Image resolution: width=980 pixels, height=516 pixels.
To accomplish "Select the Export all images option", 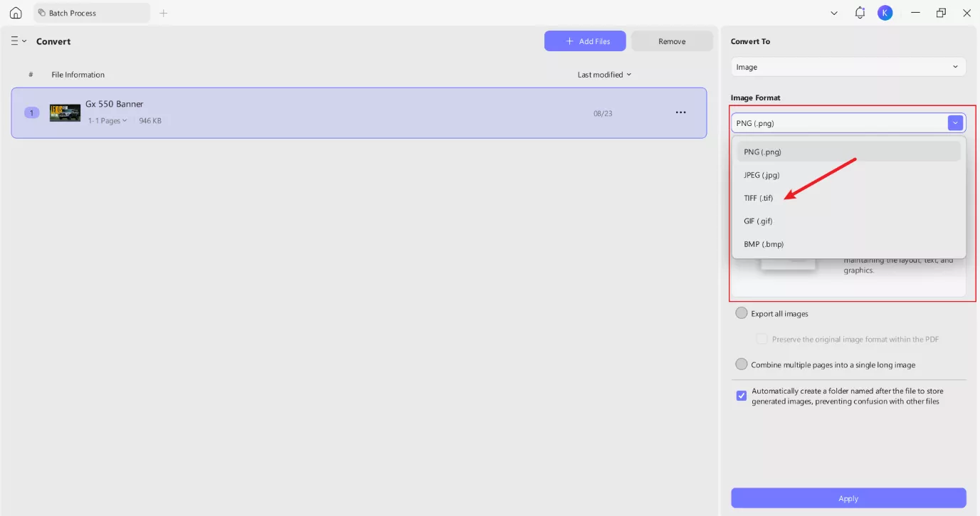I will (x=742, y=313).
